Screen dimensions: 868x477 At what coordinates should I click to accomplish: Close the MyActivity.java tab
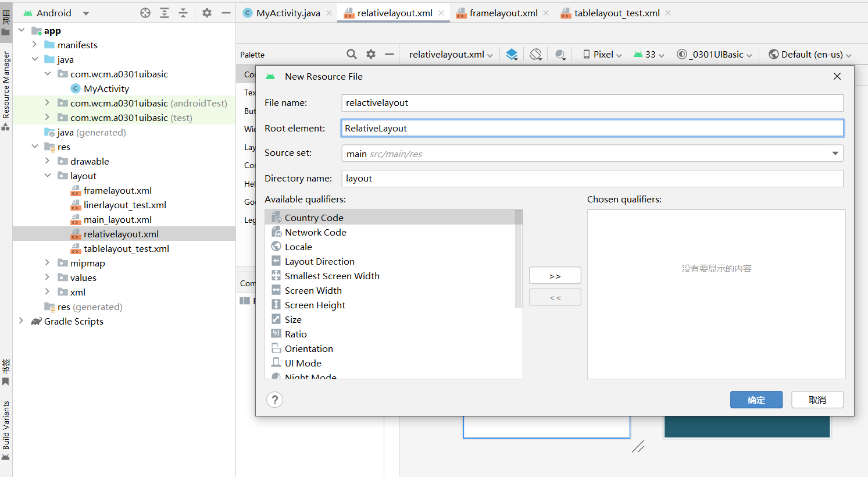[329, 13]
